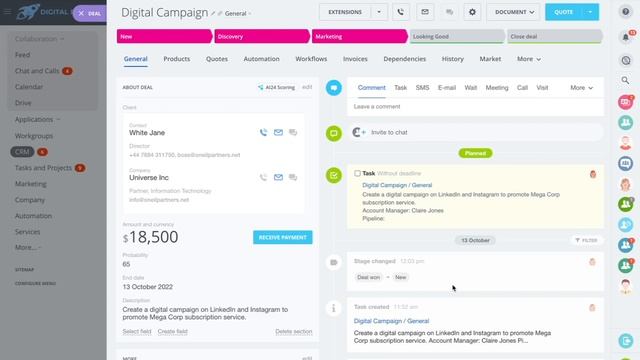Switch to the History tab
Screen dimensions: 640x360
(453, 59)
